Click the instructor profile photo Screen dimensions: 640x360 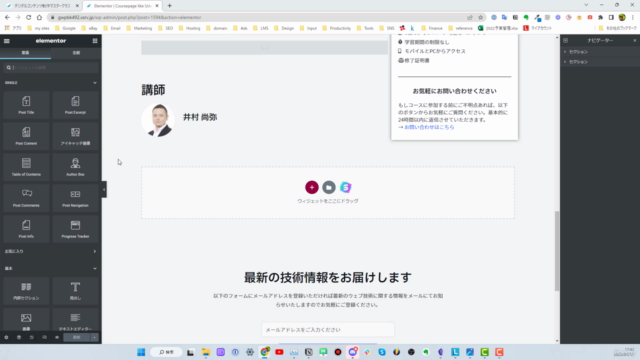coord(158,120)
